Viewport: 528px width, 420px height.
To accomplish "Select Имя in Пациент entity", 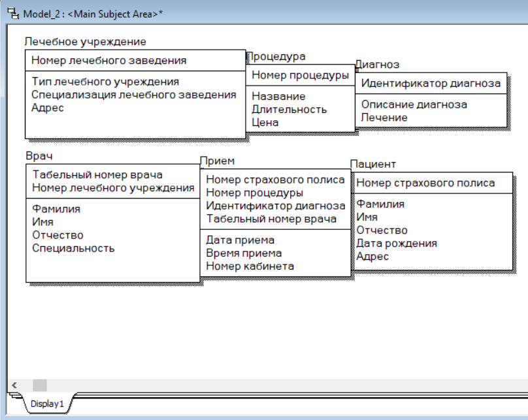I will [x=367, y=218].
